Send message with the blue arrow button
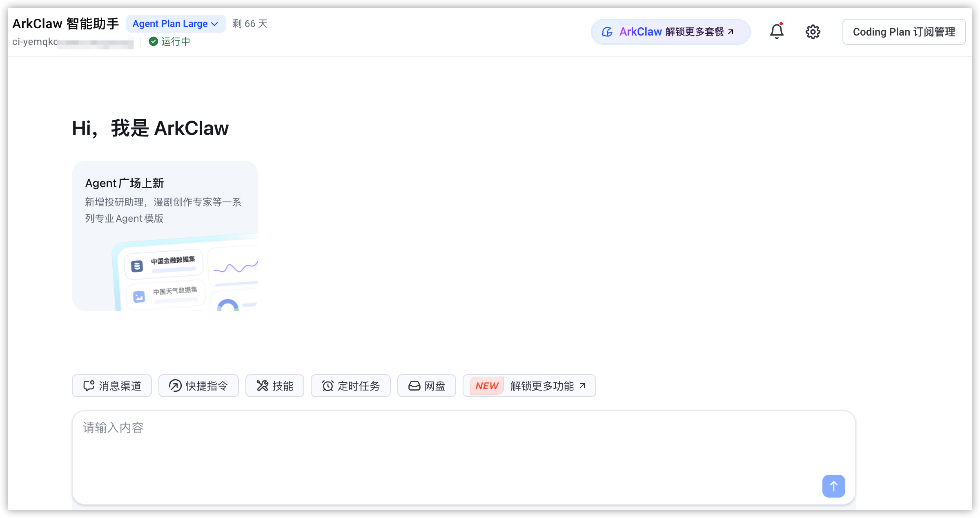 pyautogui.click(x=833, y=486)
